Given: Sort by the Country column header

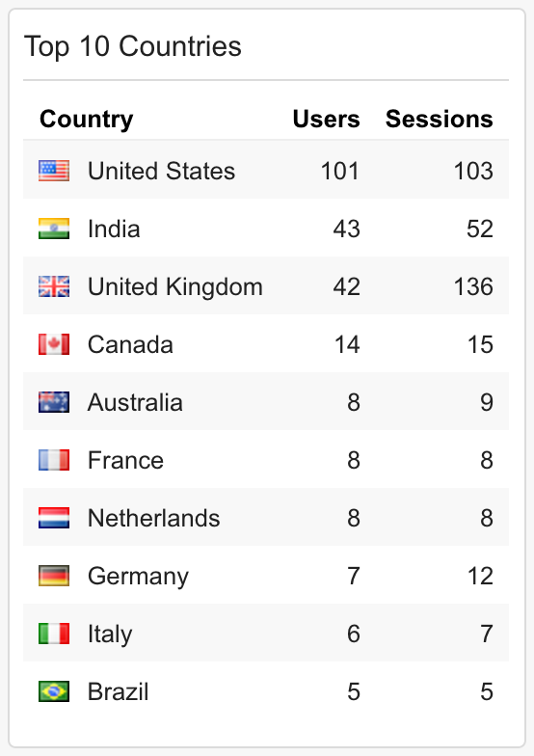Looking at the screenshot, I should tap(87, 120).
